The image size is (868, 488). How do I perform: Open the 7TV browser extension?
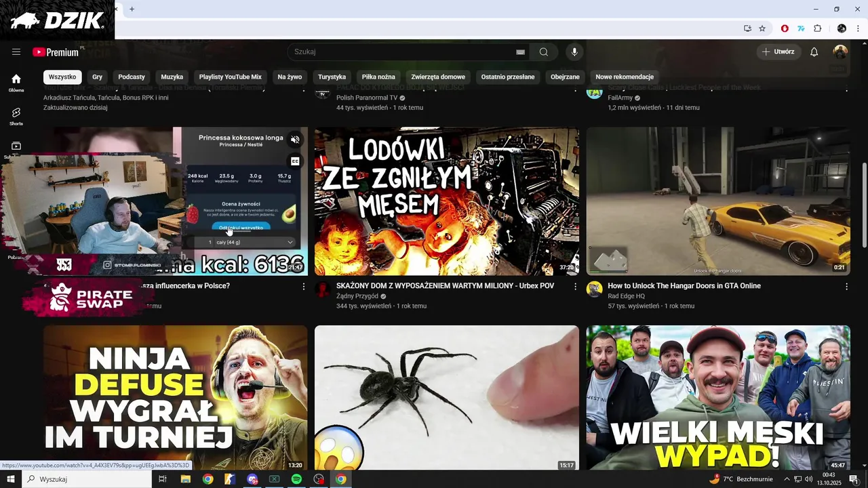(x=801, y=28)
